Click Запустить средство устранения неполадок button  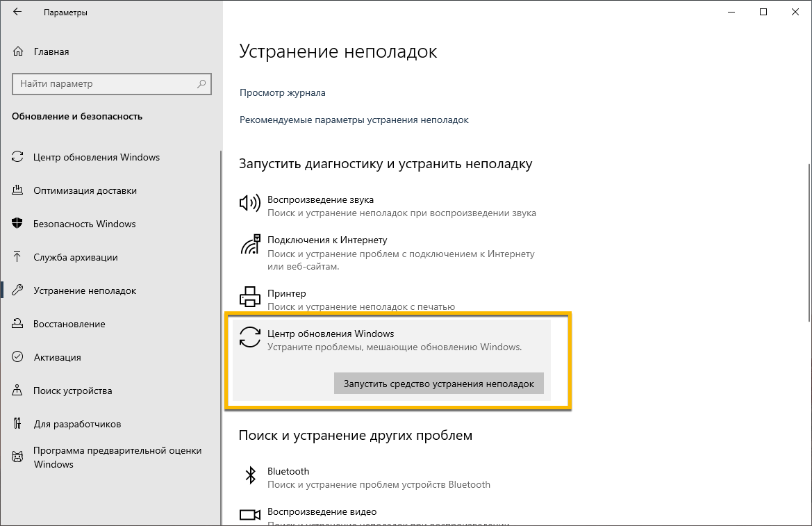(x=438, y=383)
